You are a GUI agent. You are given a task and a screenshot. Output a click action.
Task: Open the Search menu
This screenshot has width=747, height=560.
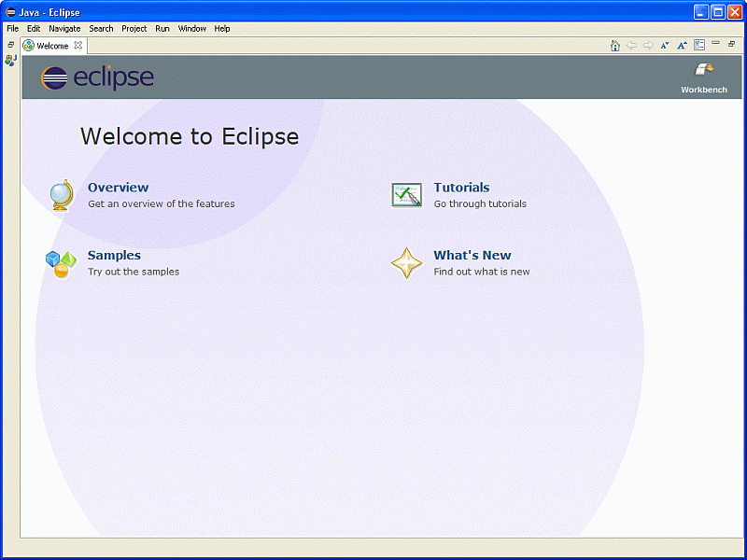[x=102, y=29]
